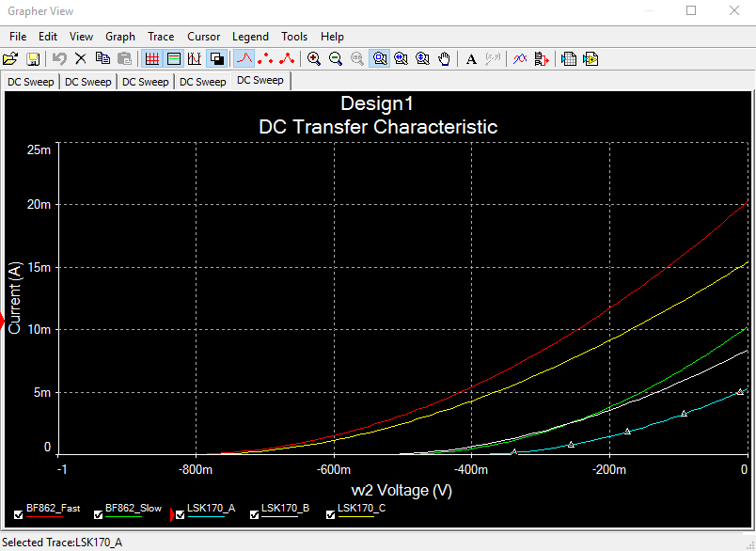Click the -400m x-axis tick label
The image size is (756, 551).
coord(471,469)
